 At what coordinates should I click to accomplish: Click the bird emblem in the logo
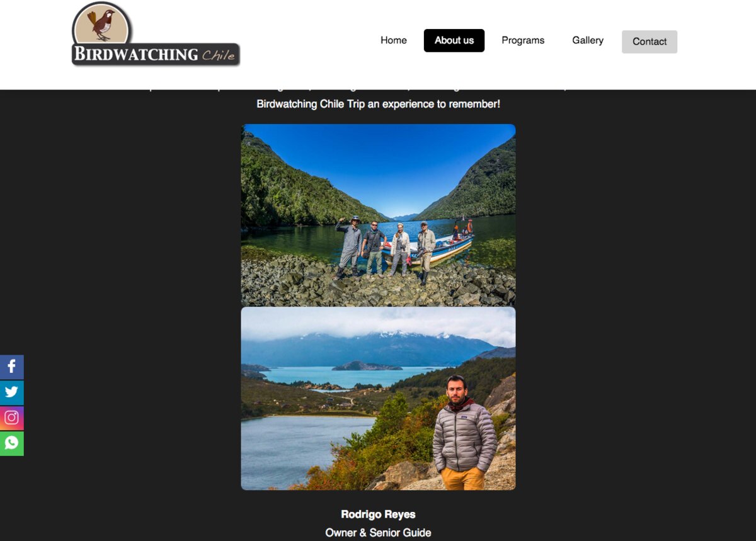click(101, 24)
